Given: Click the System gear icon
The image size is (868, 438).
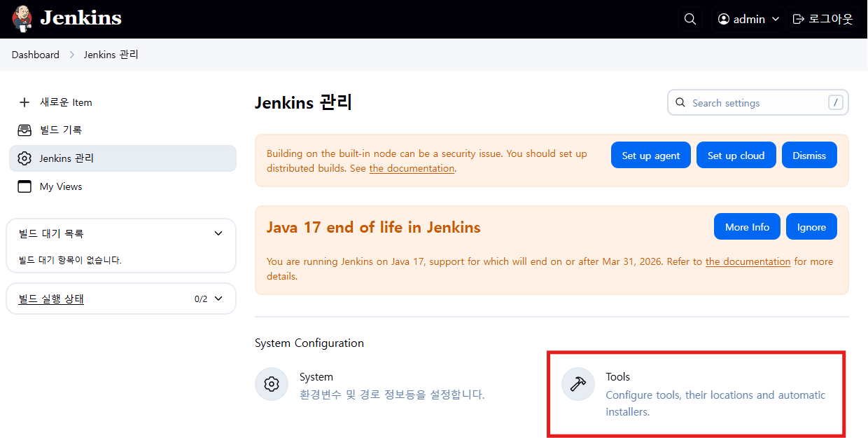Looking at the screenshot, I should coord(272,384).
